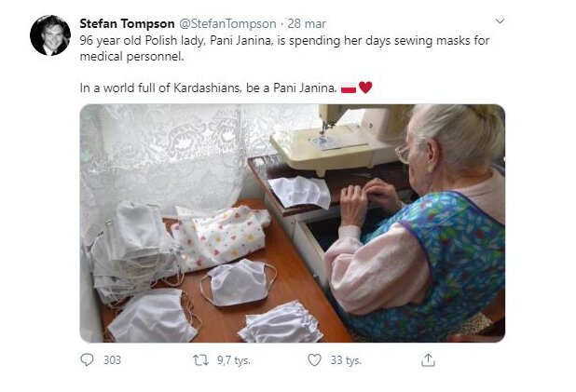Screen dimensions: 576x392
Task: Click Stefan Tompson's profile avatar
Action: (x=50, y=35)
